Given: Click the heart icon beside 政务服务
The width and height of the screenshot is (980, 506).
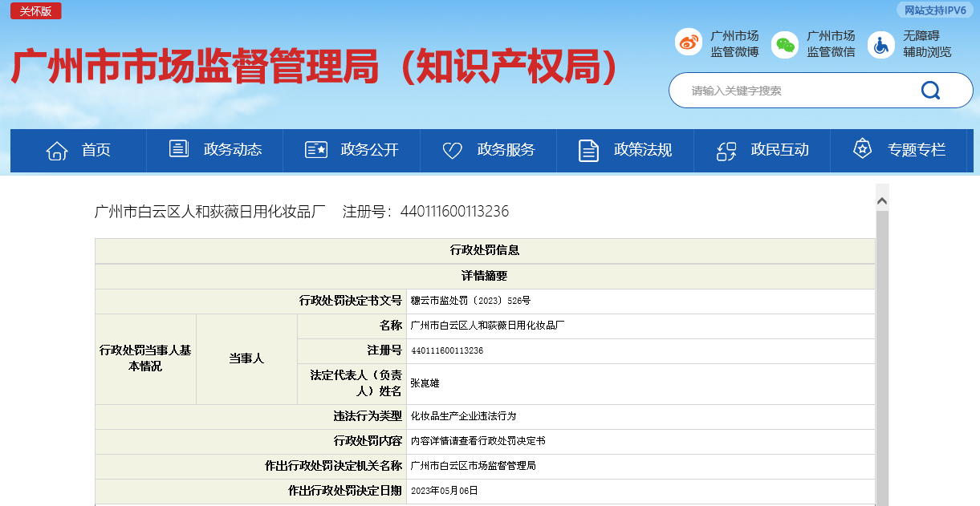Looking at the screenshot, I should tap(452, 150).
